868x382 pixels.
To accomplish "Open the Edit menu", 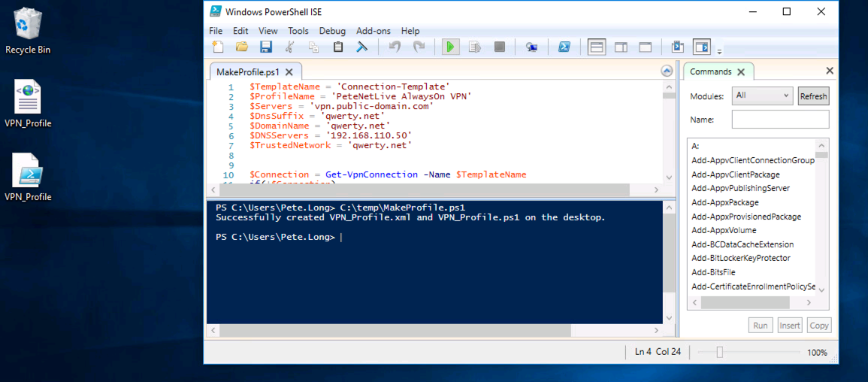I will 240,31.
